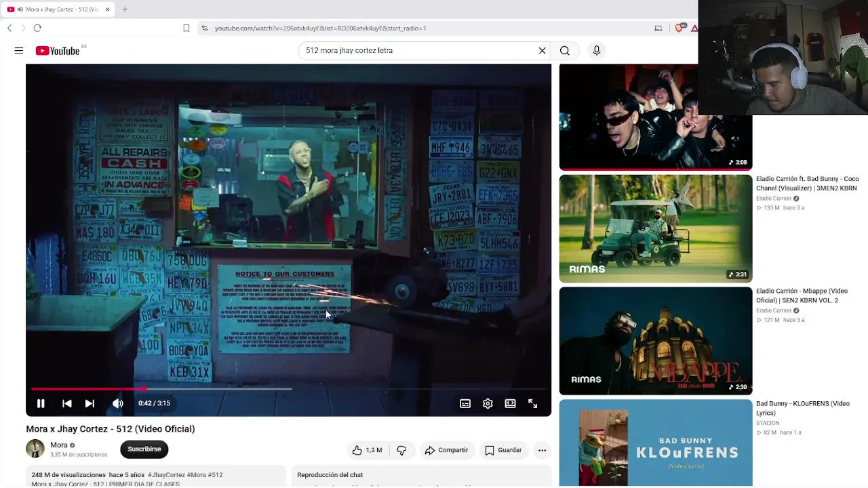Click the #512 hashtag
This screenshot has height=488, width=868.
[x=215, y=475]
